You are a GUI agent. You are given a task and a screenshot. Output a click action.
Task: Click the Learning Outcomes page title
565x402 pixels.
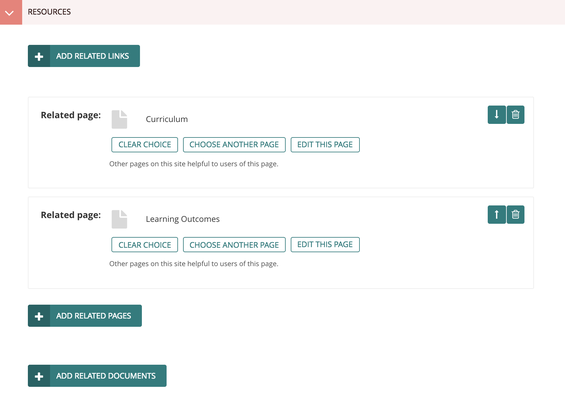pyautogui.click(x=183, y=219)
